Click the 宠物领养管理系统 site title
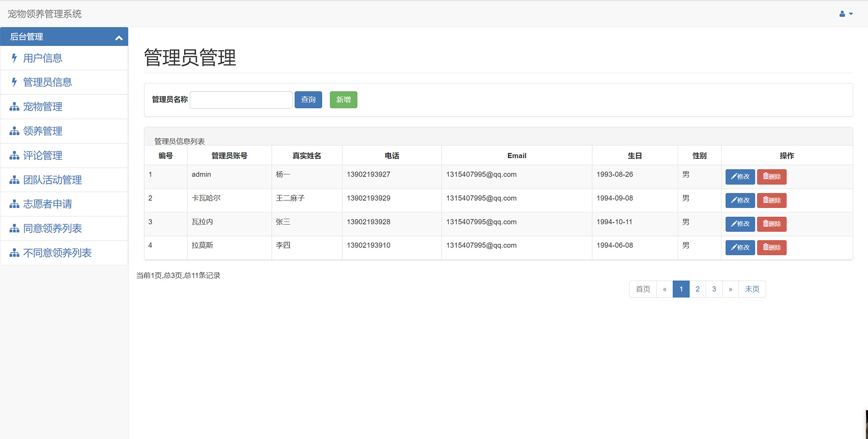 tap(45, 14)
